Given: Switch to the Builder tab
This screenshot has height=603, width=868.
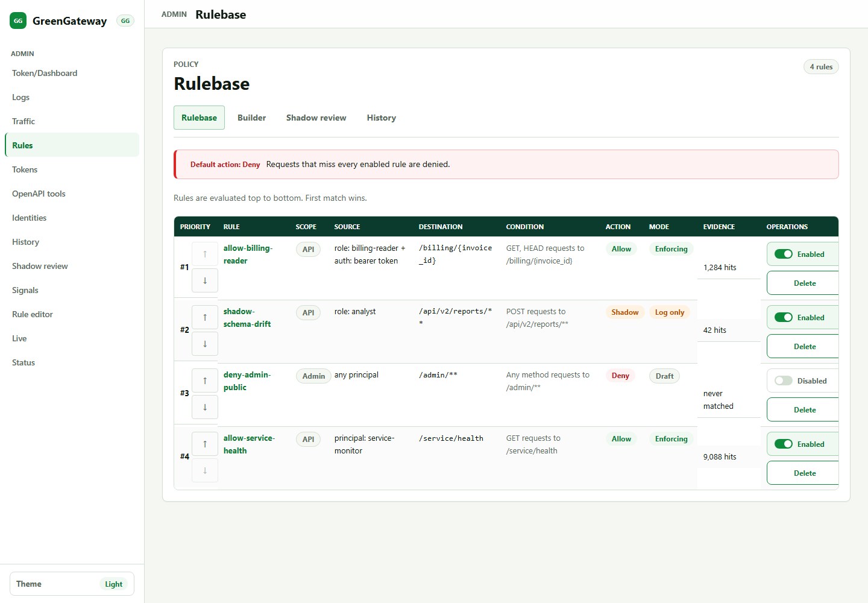Looking at the screenshot, I should [x=251, y=118].
